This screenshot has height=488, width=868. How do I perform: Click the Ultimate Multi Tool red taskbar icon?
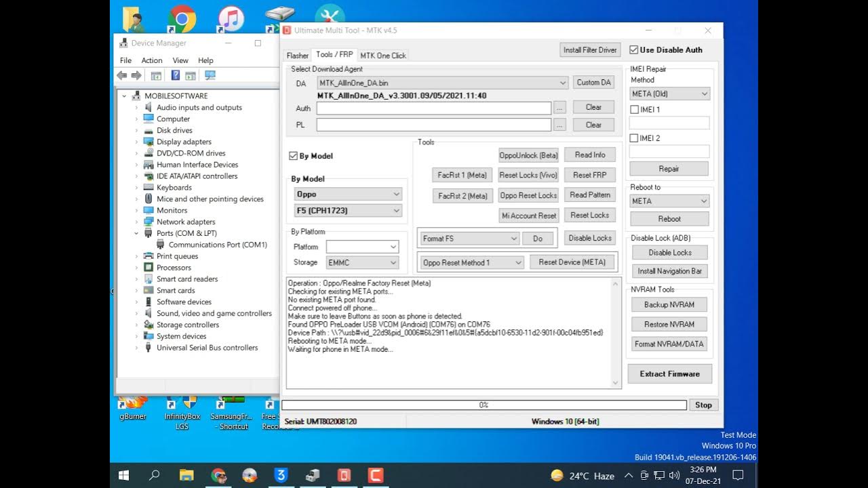point(344,475)
